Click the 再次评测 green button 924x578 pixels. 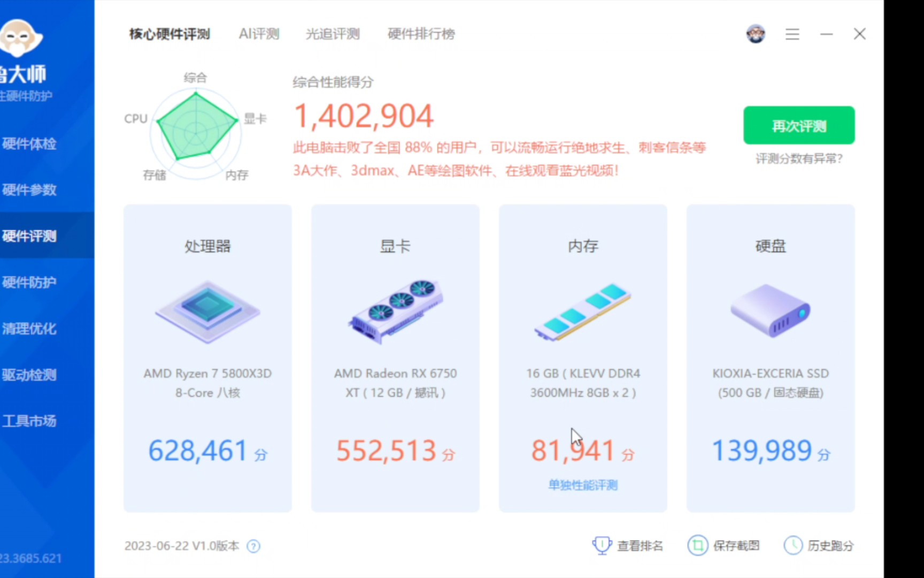[x=799, y=125]
